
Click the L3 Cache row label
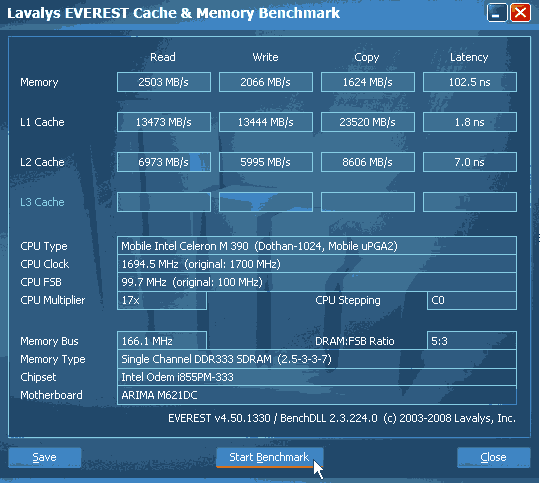(x=42, y=202)
